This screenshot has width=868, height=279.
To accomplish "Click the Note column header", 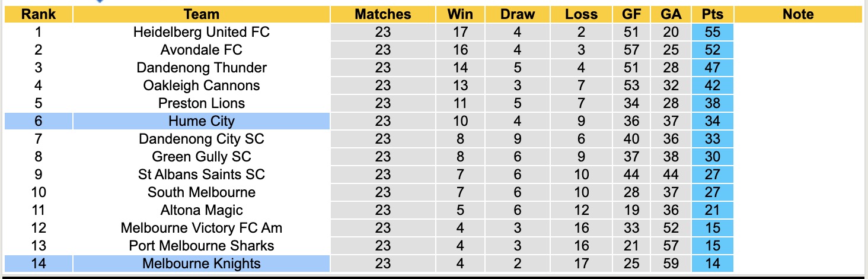I will pyautogui.click(x=798, y=14).
